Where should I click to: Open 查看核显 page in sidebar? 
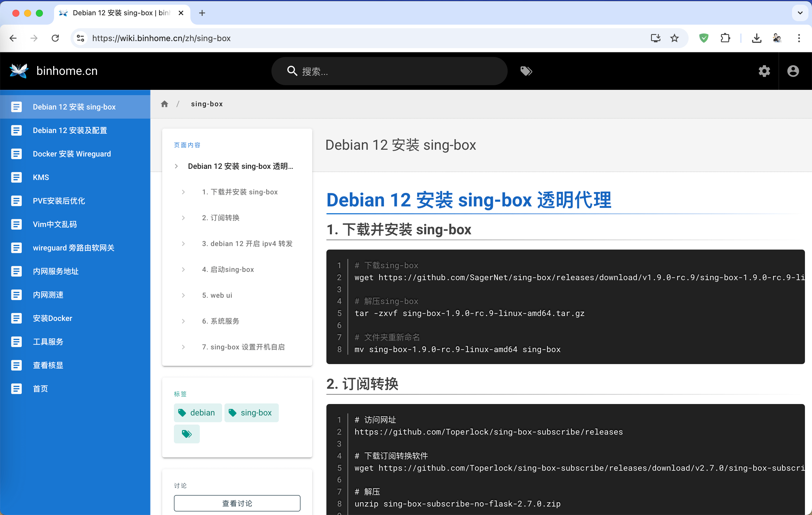pyautogui.click(x=75, y=365)
